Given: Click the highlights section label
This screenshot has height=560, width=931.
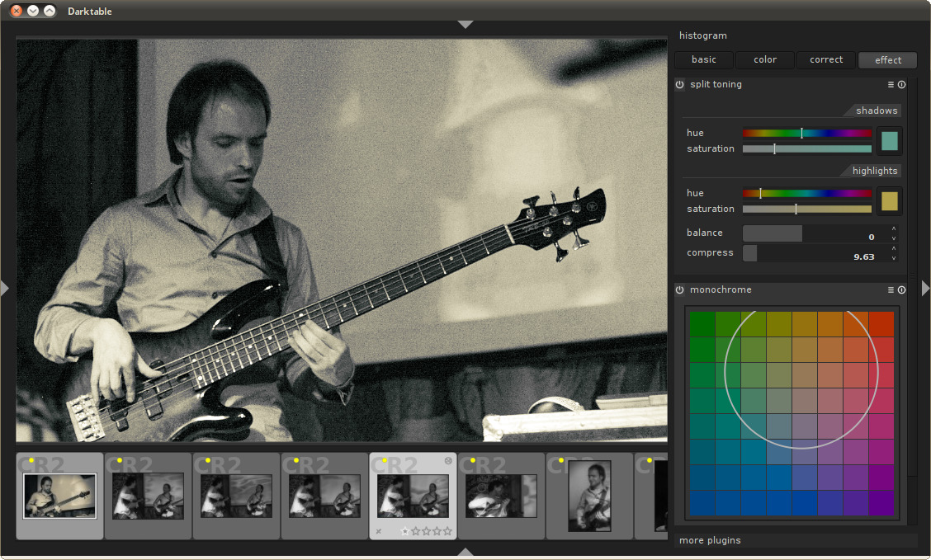Looking at the screenshot, I should [x=875, y=171].
